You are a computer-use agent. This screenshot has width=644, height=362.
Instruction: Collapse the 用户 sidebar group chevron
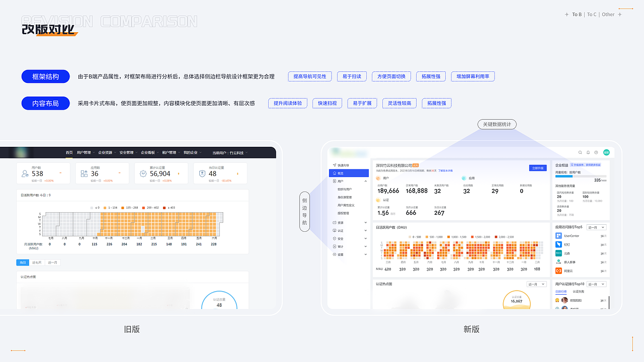coord(366,181)
